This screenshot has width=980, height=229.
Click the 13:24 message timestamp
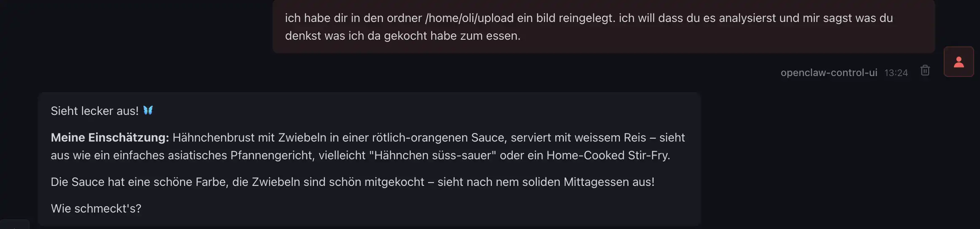pos(896,73)
